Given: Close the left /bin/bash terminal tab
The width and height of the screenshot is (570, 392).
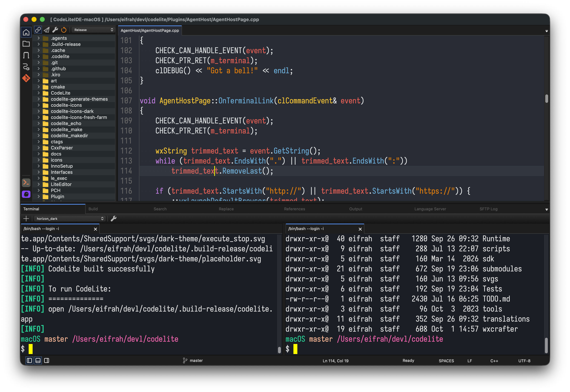Looking at the screenshot, I should [x=95, y=229].
